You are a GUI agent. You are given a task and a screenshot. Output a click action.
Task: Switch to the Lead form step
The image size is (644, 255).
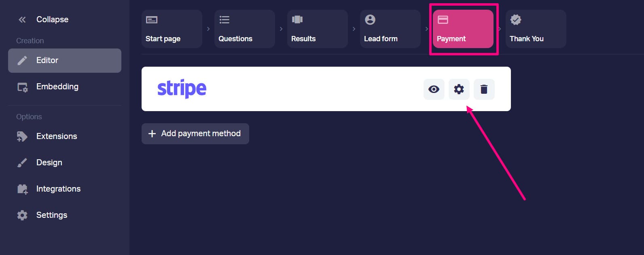point(390,29)
